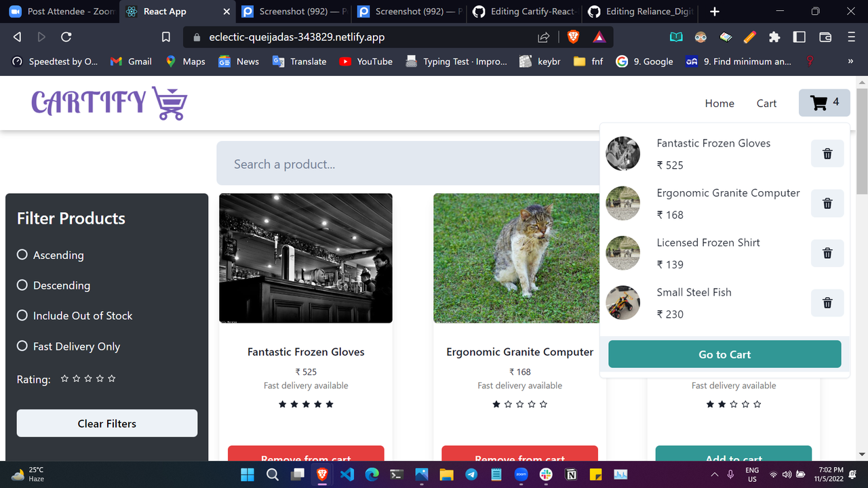Click the Go to Cart button
The image size is (868, 488).
pyautogui.click(x=724, y=354)
